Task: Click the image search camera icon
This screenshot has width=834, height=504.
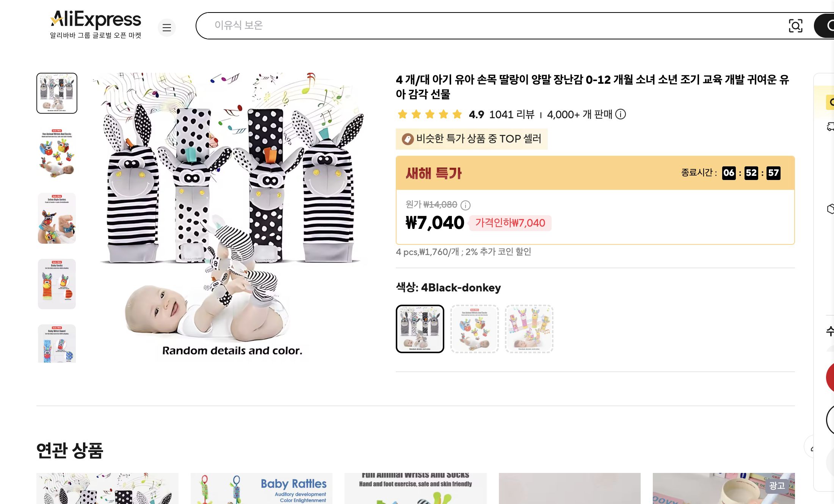Action: [795, 26]
